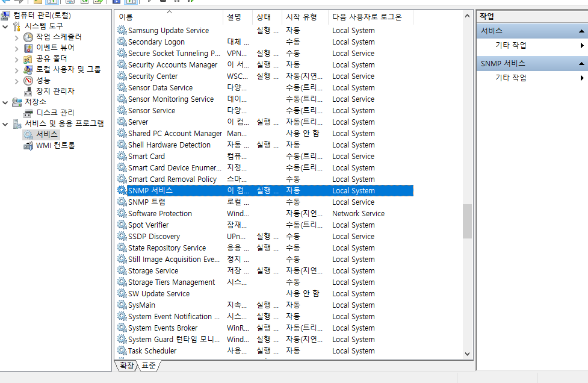Click the gear icon of SNMP 트랩

pos(122,202)
